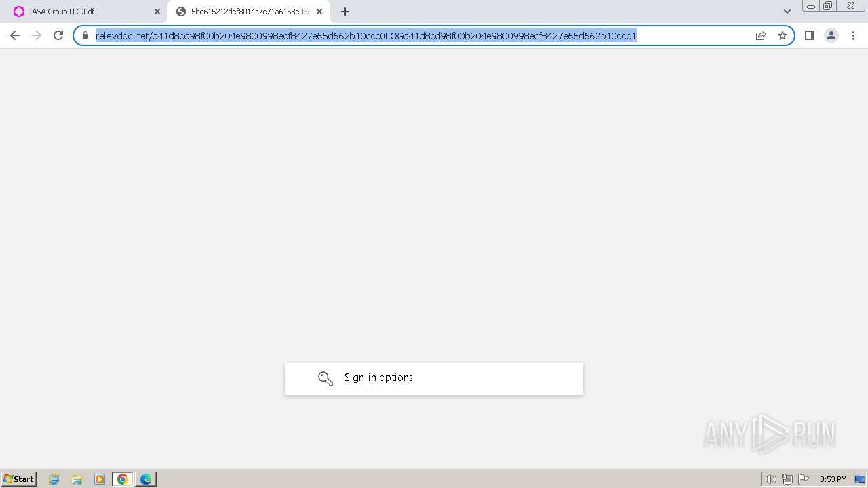This screenshot has width=868, height=488.
Task: Open File Explorer from taskbar
Action: tap(77, 479)
